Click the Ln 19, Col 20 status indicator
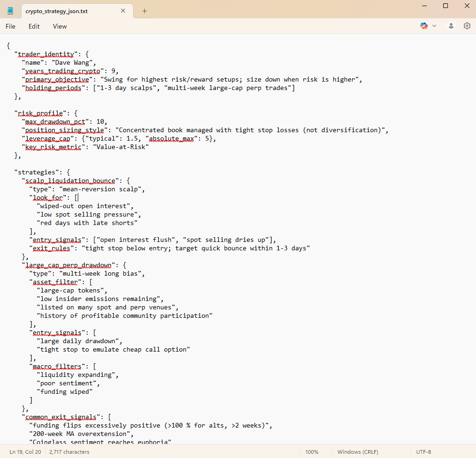The width and height of the screenshot is (476, 458). coord(25,452)
